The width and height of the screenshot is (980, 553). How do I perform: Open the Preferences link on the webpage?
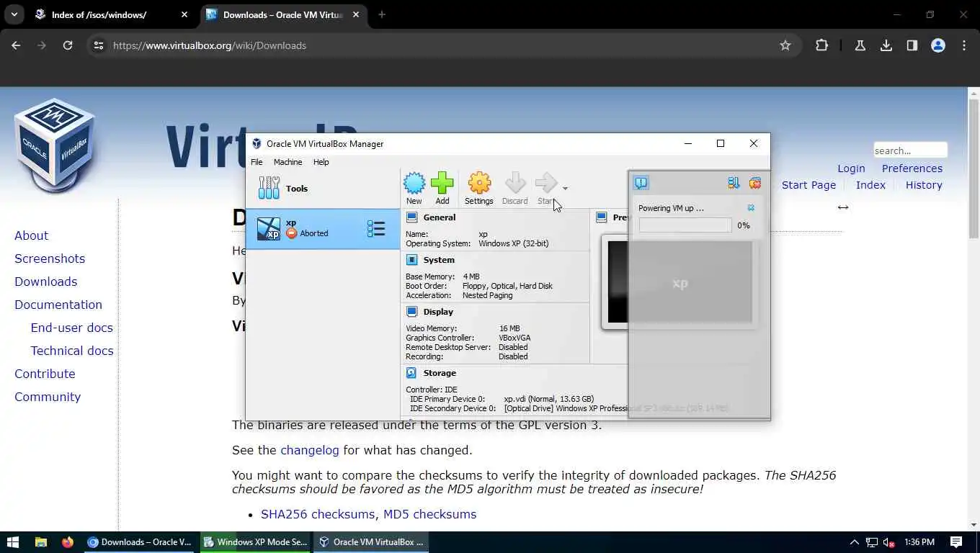(x=912, y=168)
